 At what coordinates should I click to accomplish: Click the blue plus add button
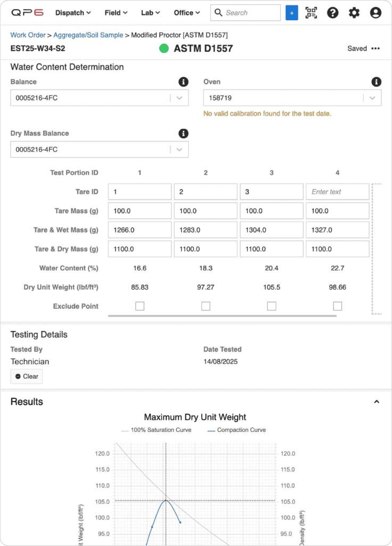pos(291,13)
